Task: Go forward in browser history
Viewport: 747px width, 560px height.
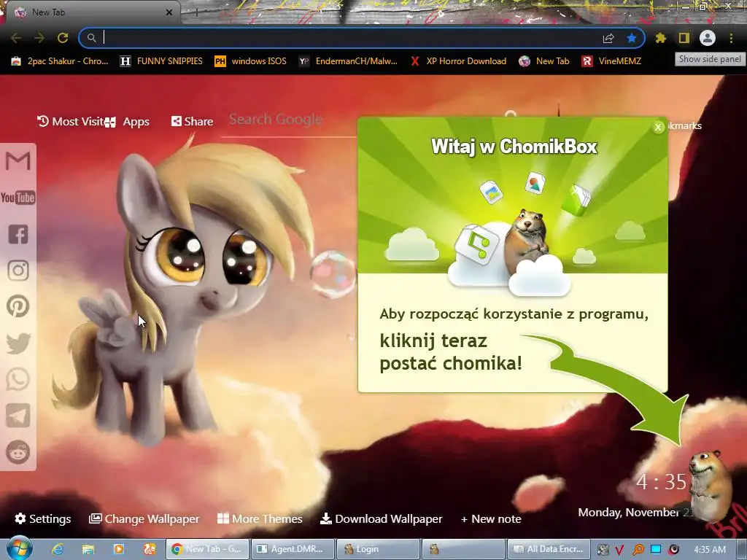Action: pyautogui.click(x=39, y=38)
